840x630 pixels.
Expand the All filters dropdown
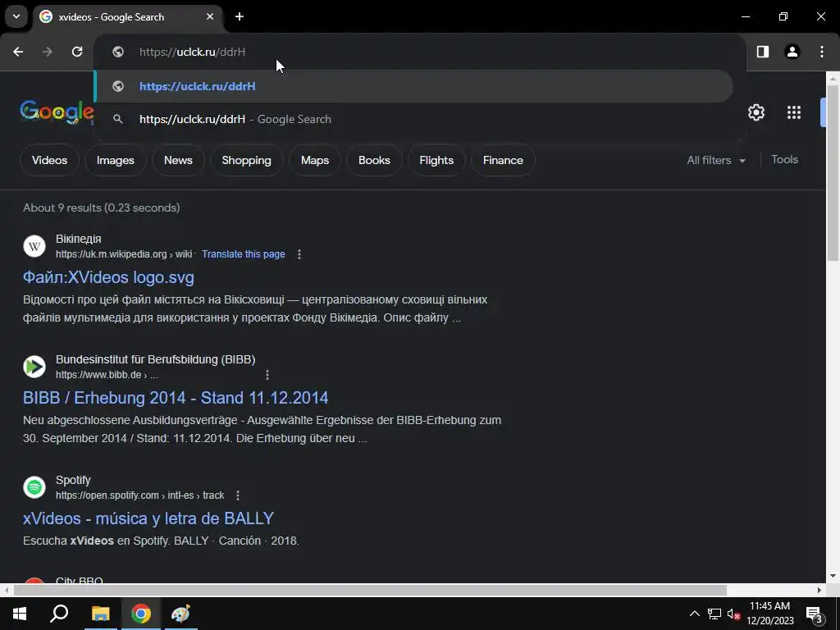(x=716, y=160)
